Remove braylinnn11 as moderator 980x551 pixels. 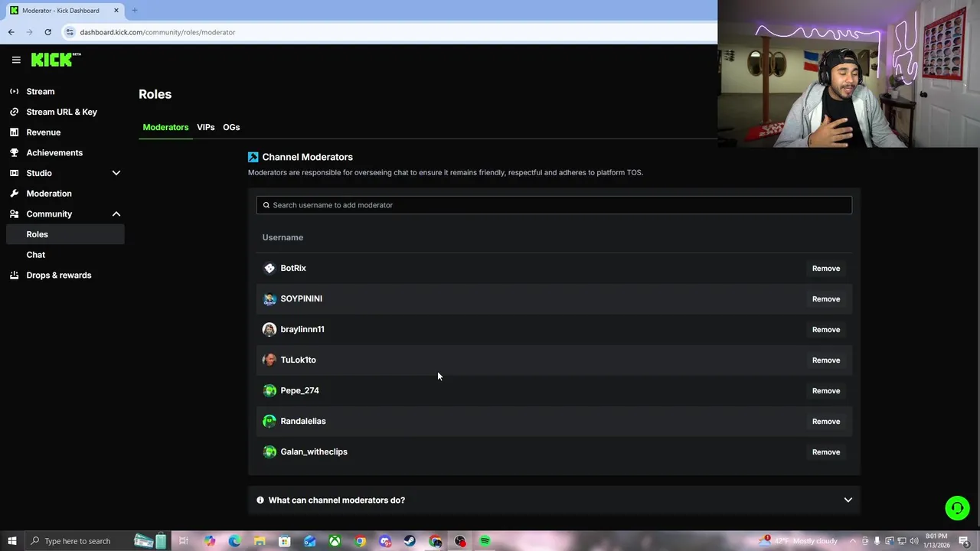click(825, 330)
